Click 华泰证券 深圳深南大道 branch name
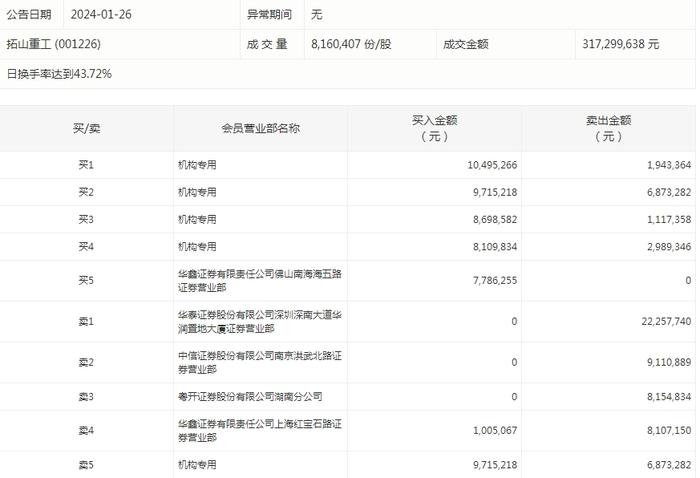This screenshot has height=478, width=700. click(x=260, y=321)
